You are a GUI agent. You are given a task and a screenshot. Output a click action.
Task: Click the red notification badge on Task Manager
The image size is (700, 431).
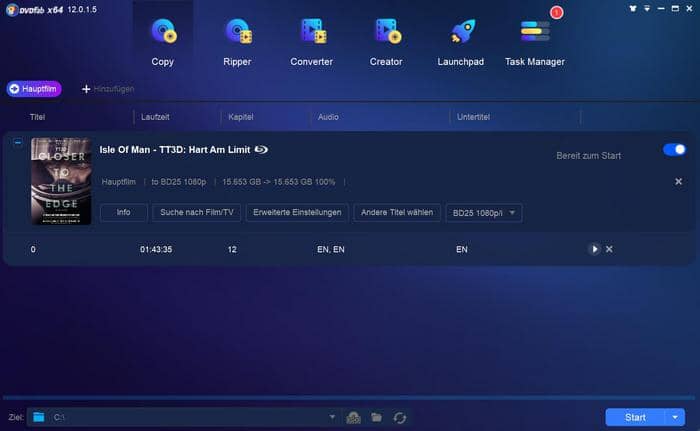click(556, 13)
